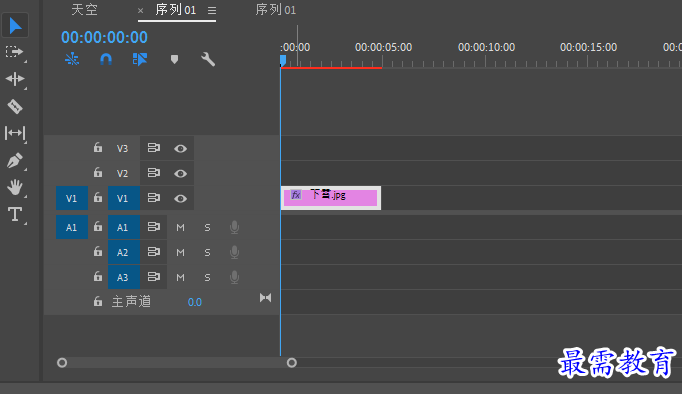The height and width of the screenshot is (394, 682).
Task: Open Timeline Display Settings wrench
Action: pos(208,59)
